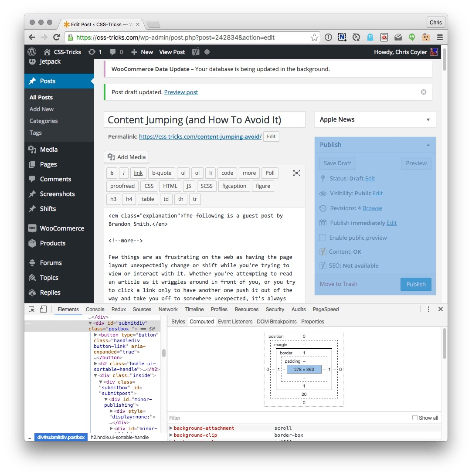Click the computed styles Filter field
The width and height of the screenshot is (472, 476).
289,418
